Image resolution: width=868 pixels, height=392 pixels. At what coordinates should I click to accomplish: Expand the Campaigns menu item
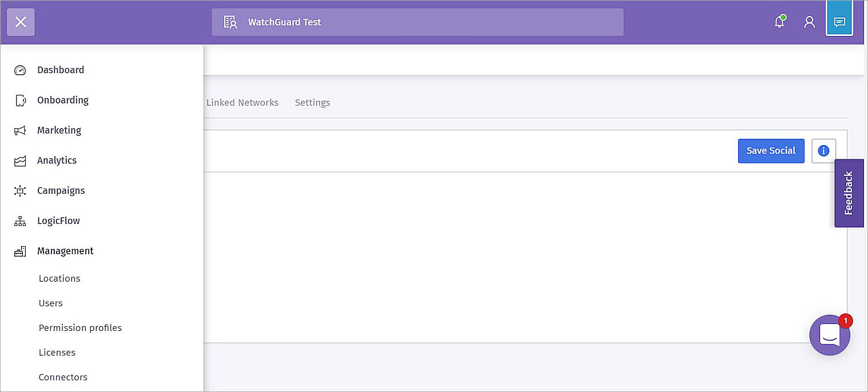[x=61, y=191]
